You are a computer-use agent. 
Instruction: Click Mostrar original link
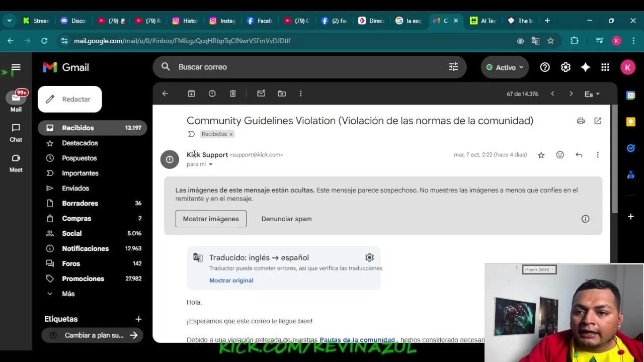coord(231,281)
